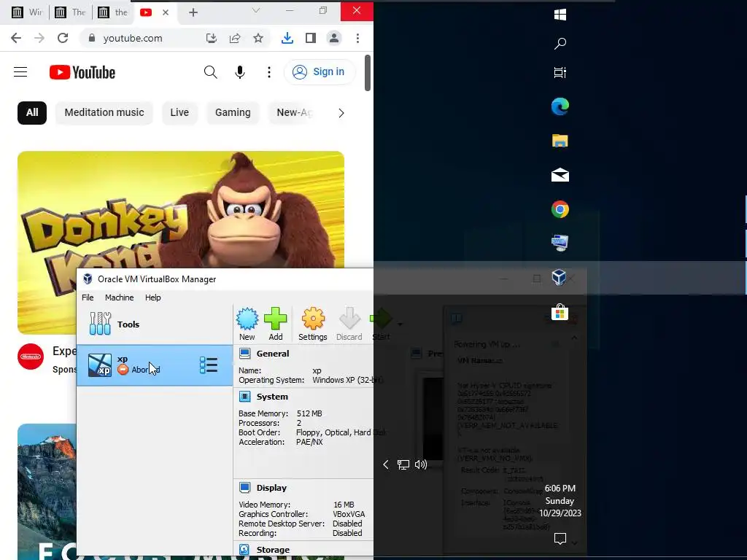Screen dimensions: 747x560
Task: Open the VirtualBox File menu
Action: point(88,297)
